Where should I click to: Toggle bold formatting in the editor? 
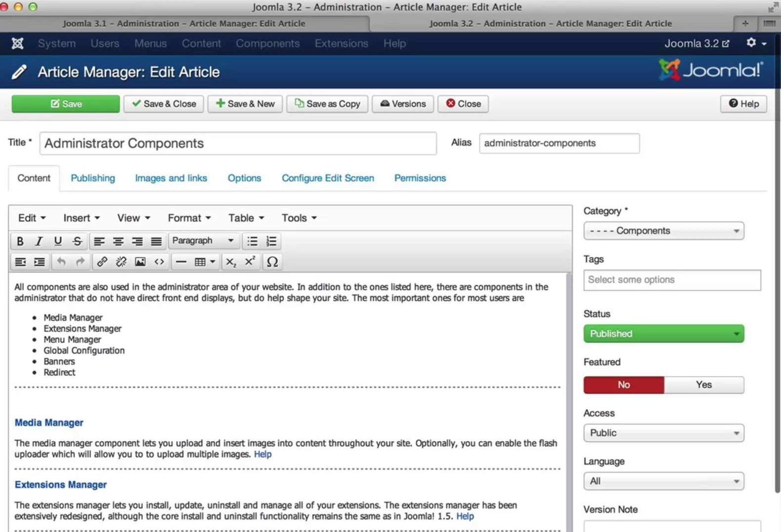tap(20, 241)
